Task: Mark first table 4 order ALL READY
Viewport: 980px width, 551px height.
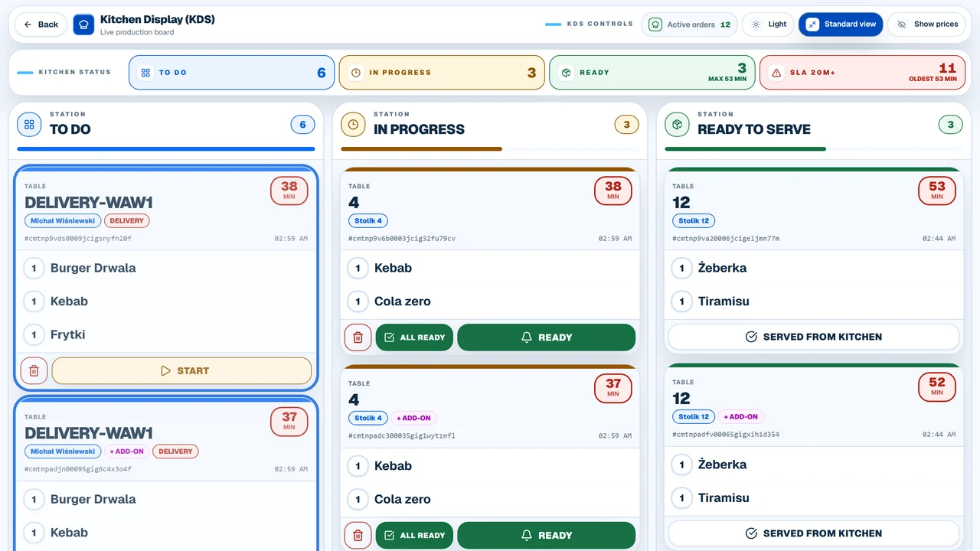Action: pyautogui.click(x=414, y=337)
